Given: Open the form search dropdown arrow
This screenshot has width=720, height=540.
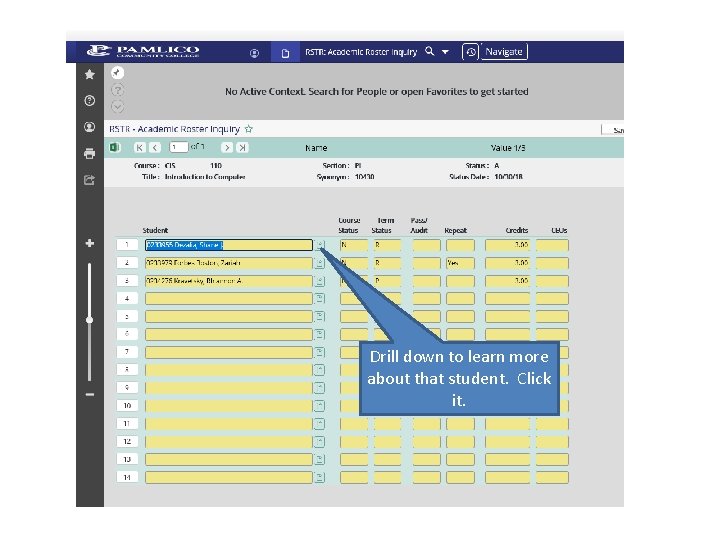Looking at the screenshot, I should pyautogui.click(x=445, y=52).
